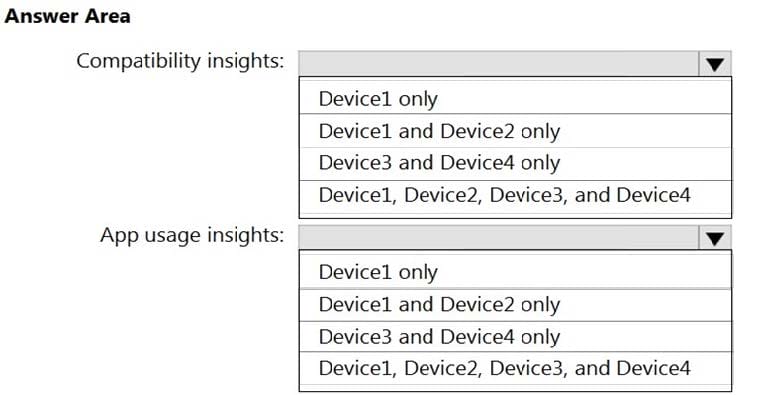Pick 'Device3 and Device4 only' for Compatibility insights
This screenshot has width=760, height=395.
[515, 163]
